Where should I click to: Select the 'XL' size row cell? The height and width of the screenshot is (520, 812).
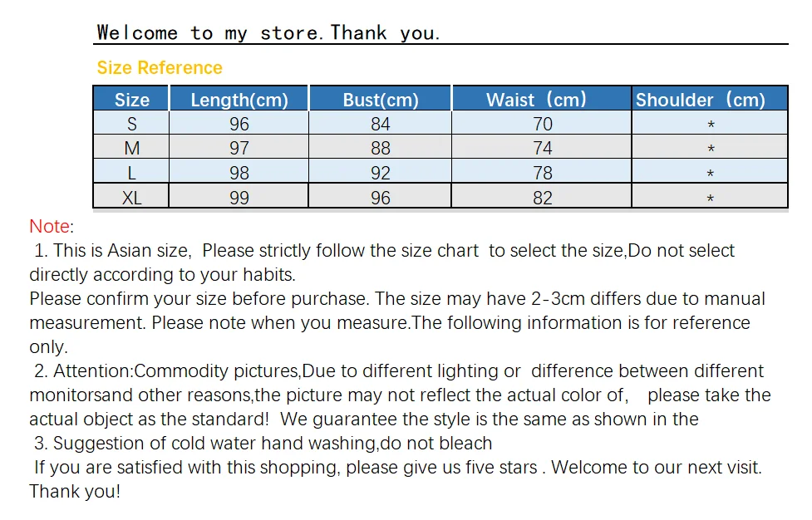(x=131, y=197)
